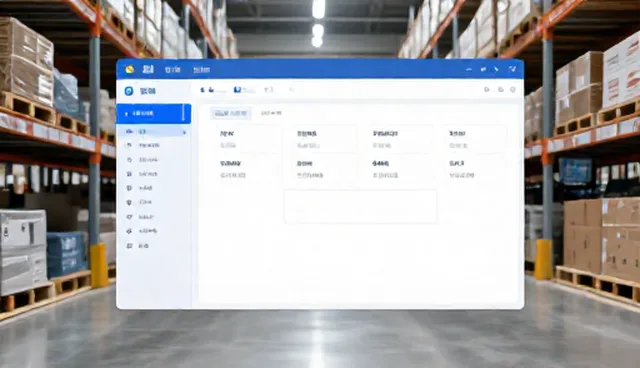
Task: Expand the chevron on the light-blue sidebar row
Action: (x=184, y=132)
